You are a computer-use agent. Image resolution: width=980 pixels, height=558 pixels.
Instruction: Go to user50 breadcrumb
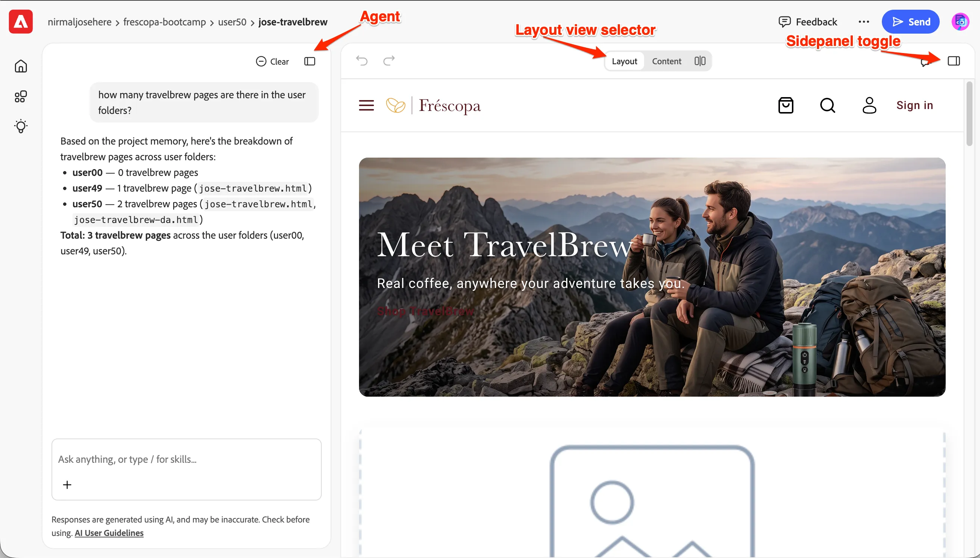point(232,22)
